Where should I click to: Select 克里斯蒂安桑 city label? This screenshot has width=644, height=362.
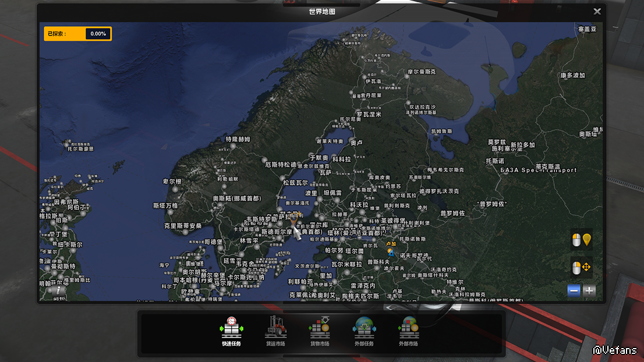coord(183,226)
